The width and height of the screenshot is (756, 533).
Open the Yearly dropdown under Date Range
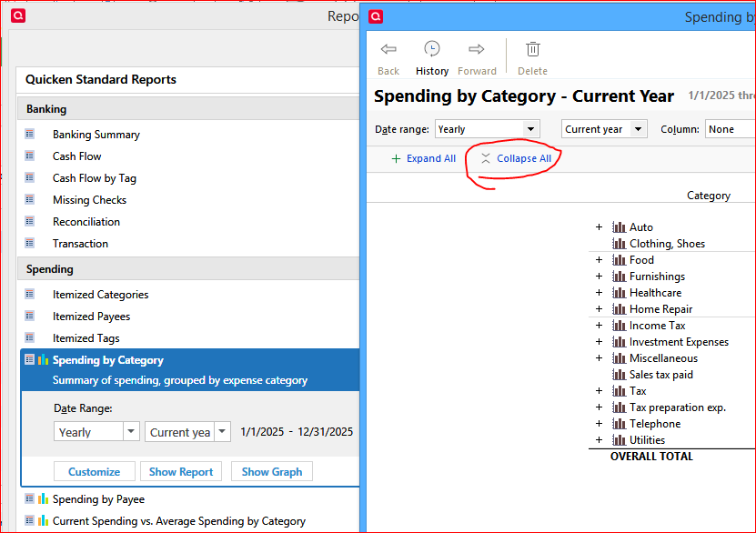pos(96,431)
